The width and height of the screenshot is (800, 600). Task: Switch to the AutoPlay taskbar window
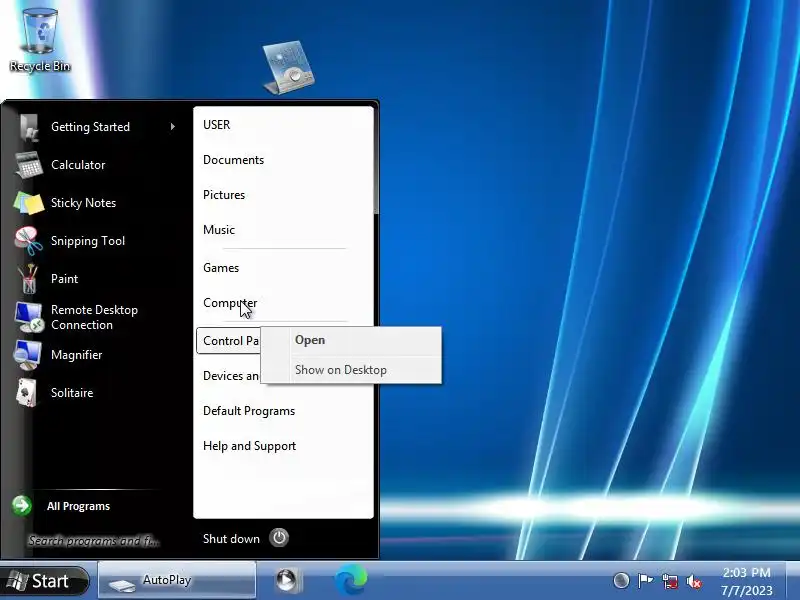click(x=177, y=580)
